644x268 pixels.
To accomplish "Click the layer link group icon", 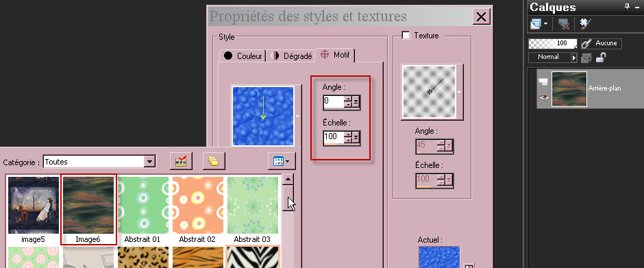I will [x=586, y=58].
